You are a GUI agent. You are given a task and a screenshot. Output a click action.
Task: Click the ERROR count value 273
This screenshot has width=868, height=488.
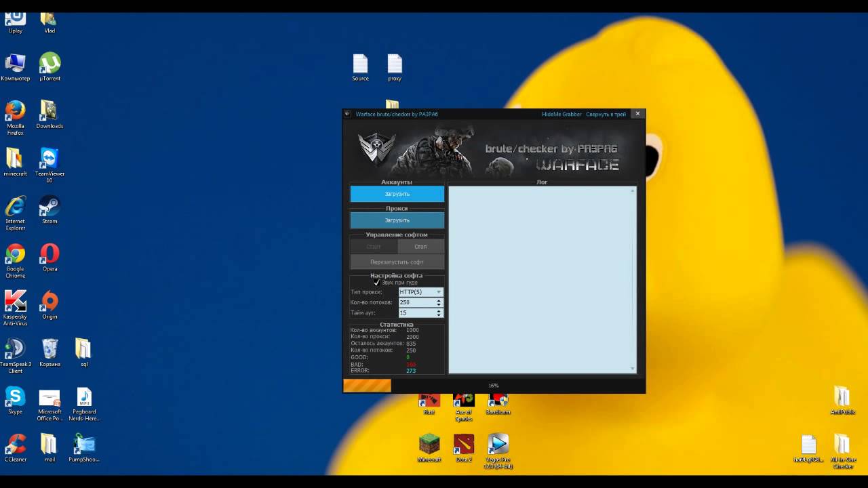pos(411,371)
